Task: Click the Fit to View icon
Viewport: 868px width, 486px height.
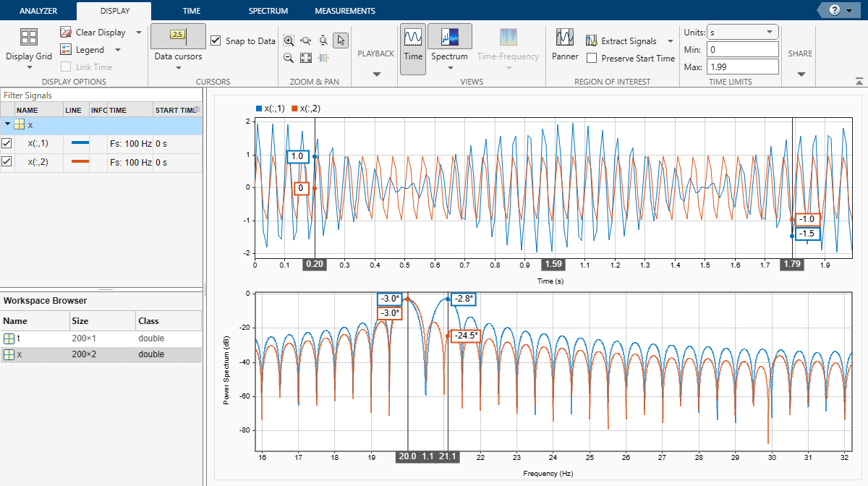Action: pos(306,59)
